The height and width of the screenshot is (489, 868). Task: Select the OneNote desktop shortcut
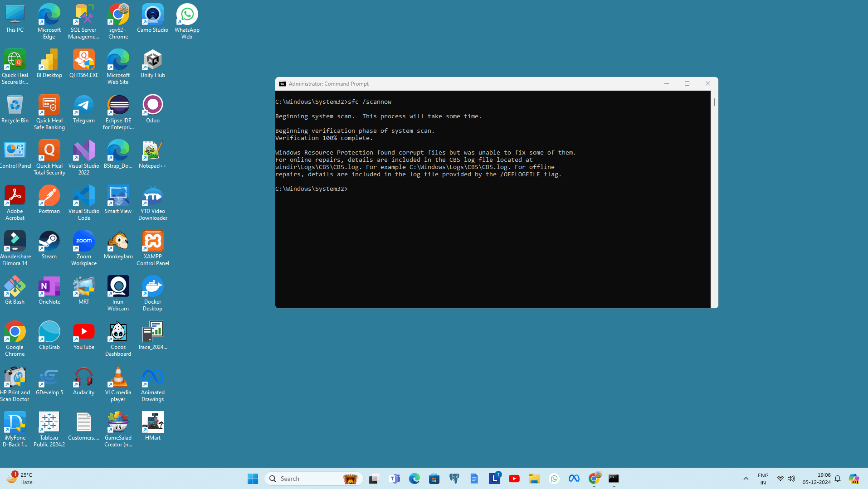(x=49, y=290)
